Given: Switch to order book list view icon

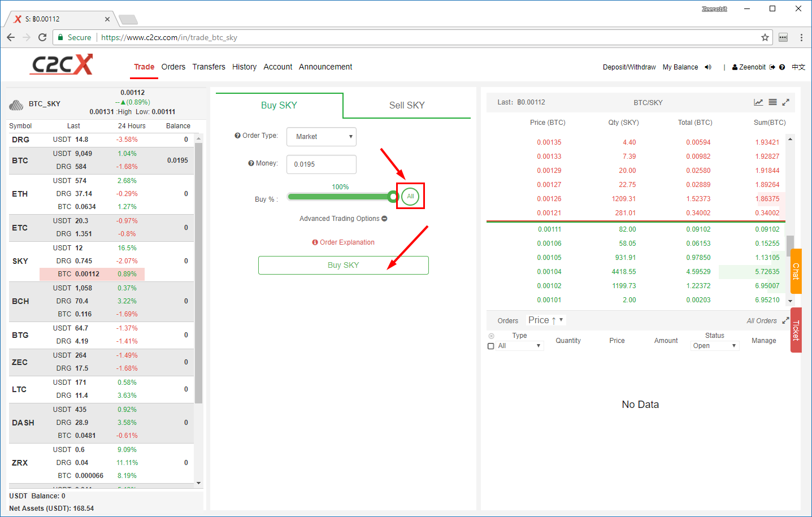Looking at the screenshot, I should click(x=772, y=102).
